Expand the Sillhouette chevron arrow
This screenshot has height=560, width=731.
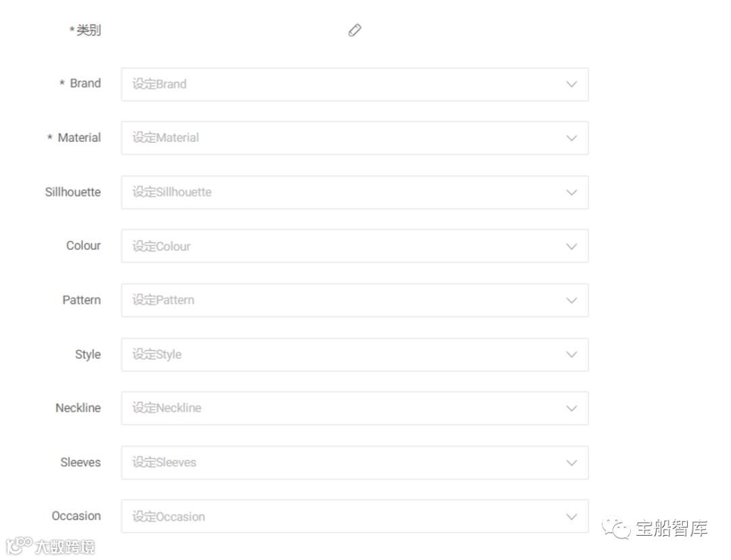[x=571, y=192]
